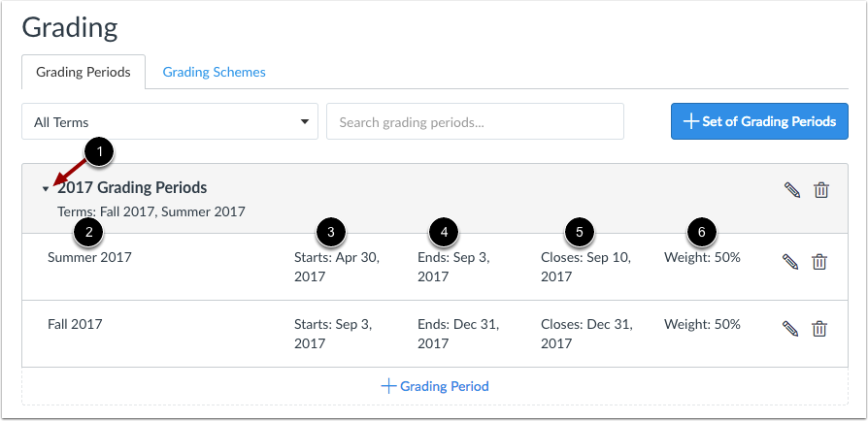Edit the Fall 2017 grading period
Image resolution: width=868 pixels, height=421 pixels.
coord(790,329)
